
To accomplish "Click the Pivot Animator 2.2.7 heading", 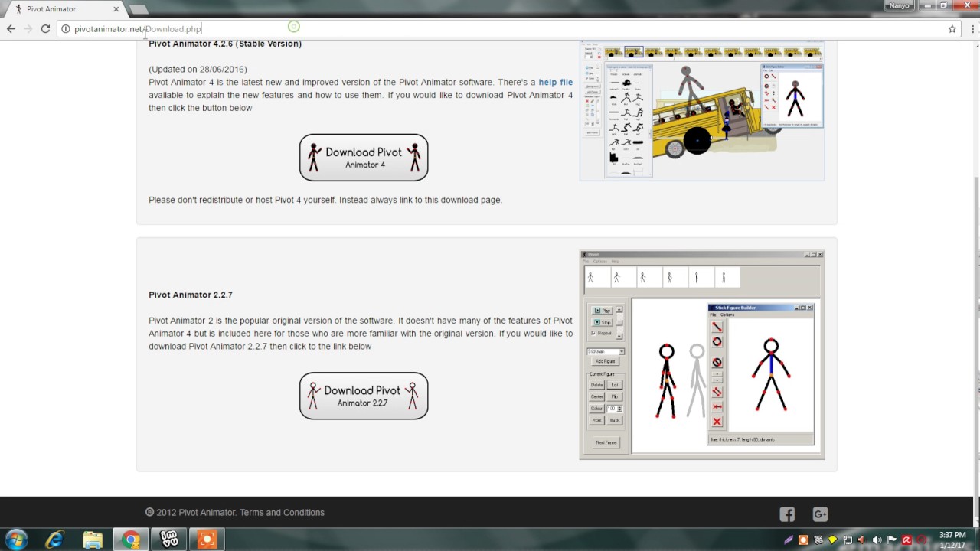I will 191,295.
